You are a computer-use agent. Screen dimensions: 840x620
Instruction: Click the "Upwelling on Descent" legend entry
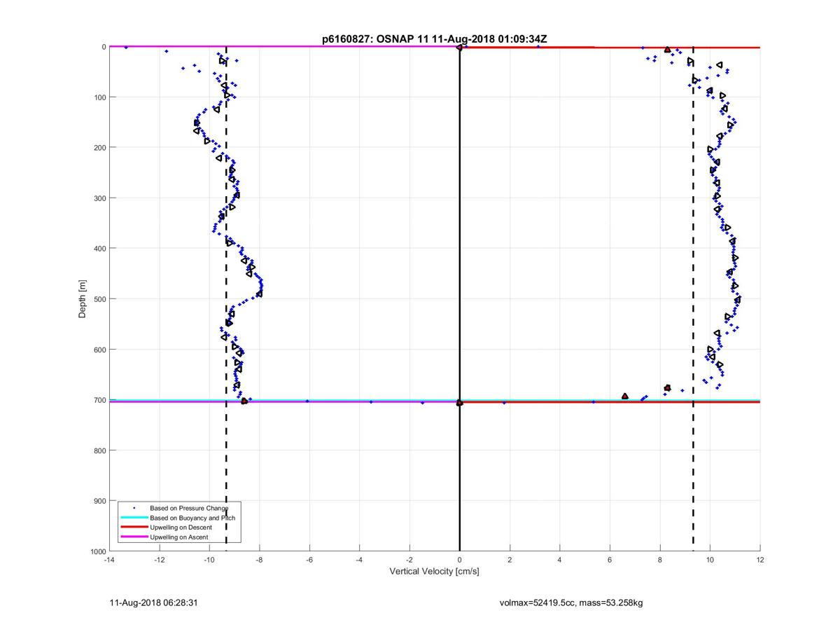point(180,527)
